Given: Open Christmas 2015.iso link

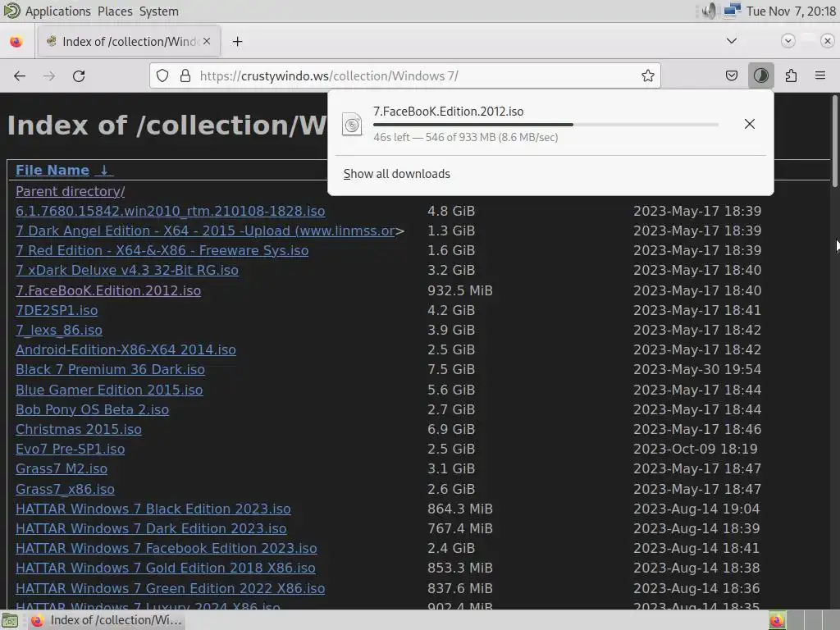Looking at the screenshot, I should tap(79, 430).
